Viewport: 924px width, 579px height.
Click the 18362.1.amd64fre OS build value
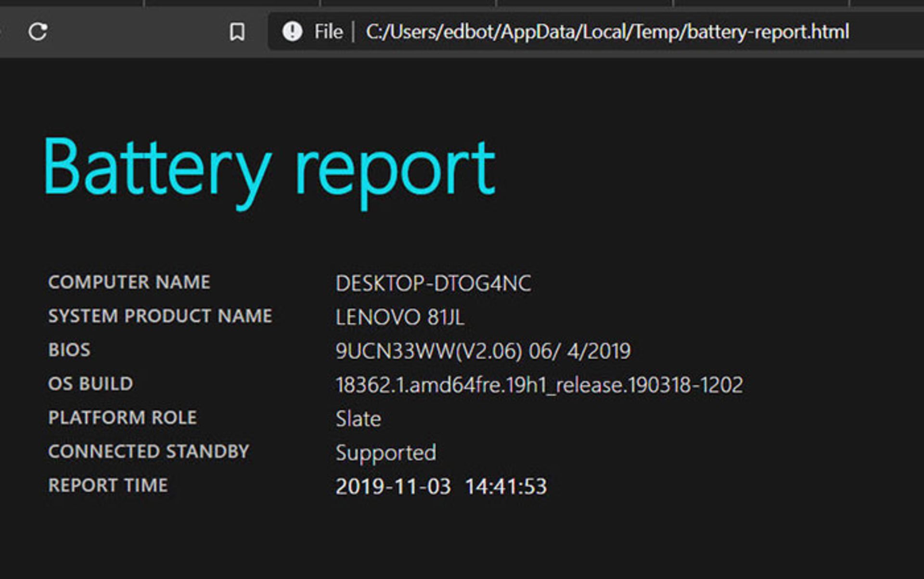[539, 385]
